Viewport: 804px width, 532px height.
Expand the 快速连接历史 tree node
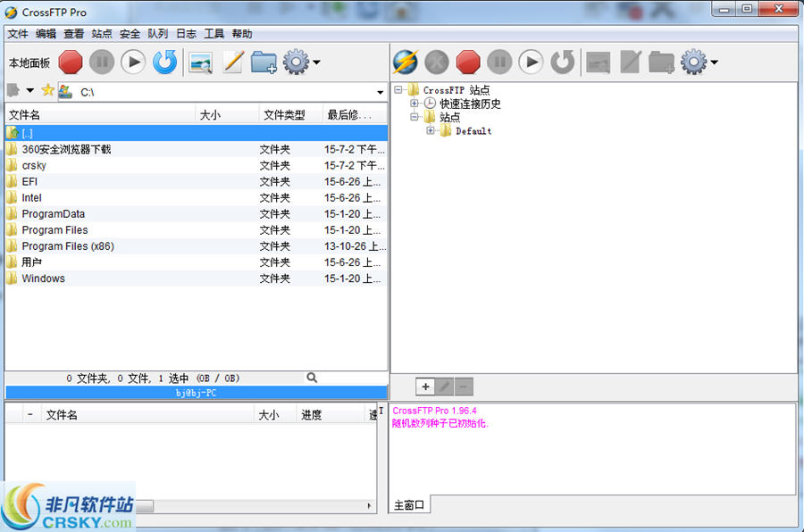[415, 103]
